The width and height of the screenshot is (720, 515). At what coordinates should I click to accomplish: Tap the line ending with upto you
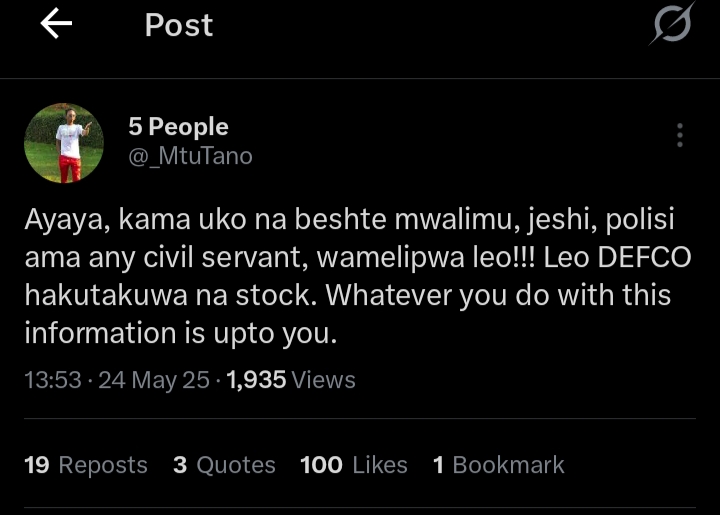pos(181,334)
